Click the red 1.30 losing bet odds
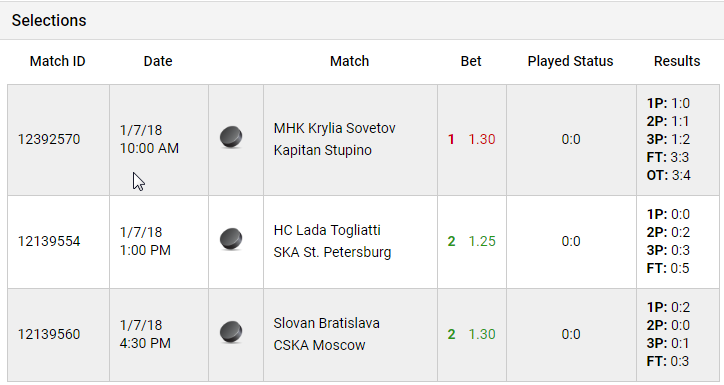Screen dimensions: 724x385 point(482,139)
